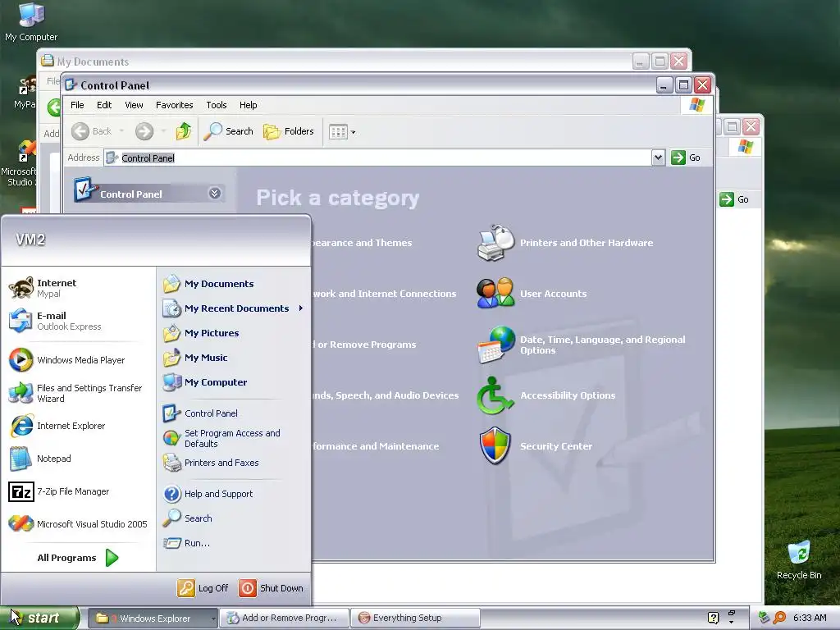Viewport: 840px width, 630px height.
Task: Open Network and Internet Connections category
Action: [x=384, y=294]
